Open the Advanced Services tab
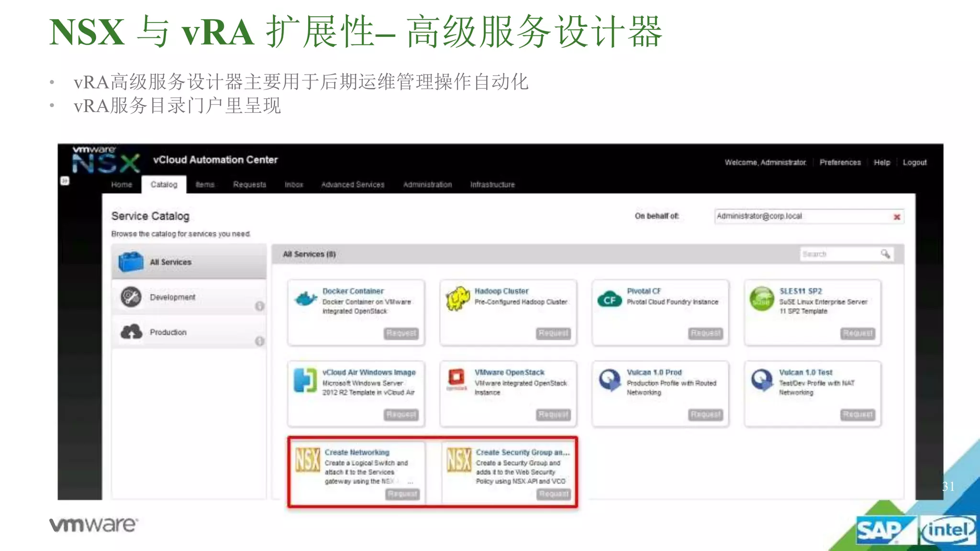 coord(353,185)
